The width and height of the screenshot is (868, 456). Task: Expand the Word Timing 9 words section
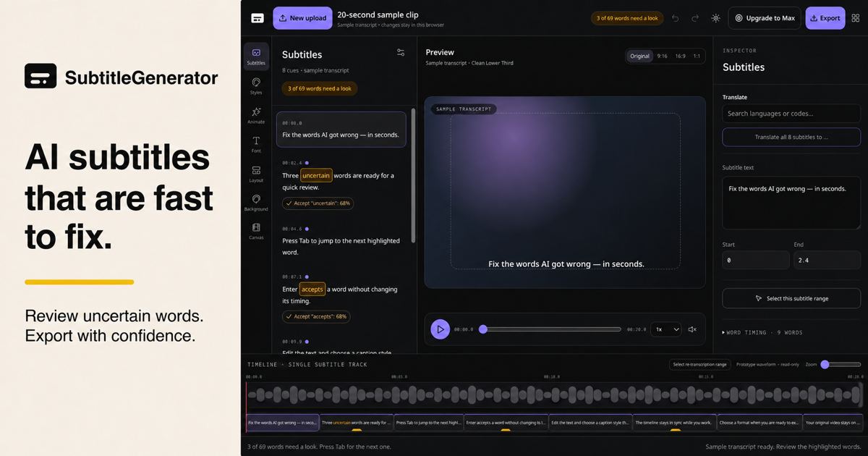762,332
